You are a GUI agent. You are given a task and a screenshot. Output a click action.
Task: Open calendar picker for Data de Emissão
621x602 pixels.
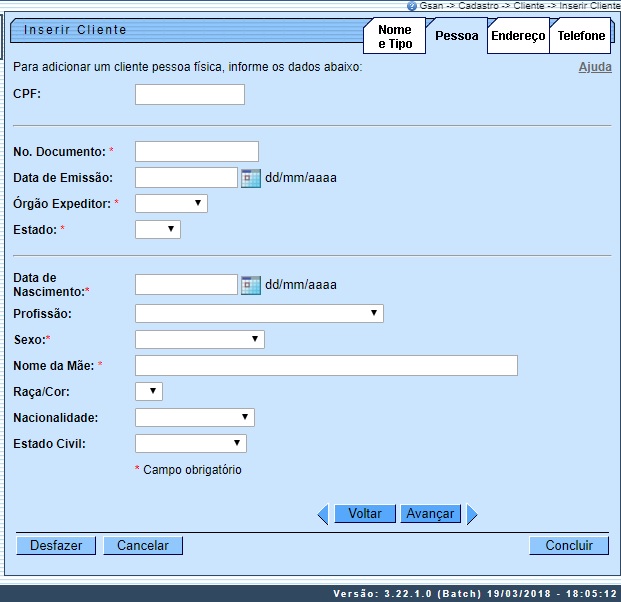pos(251,178)
